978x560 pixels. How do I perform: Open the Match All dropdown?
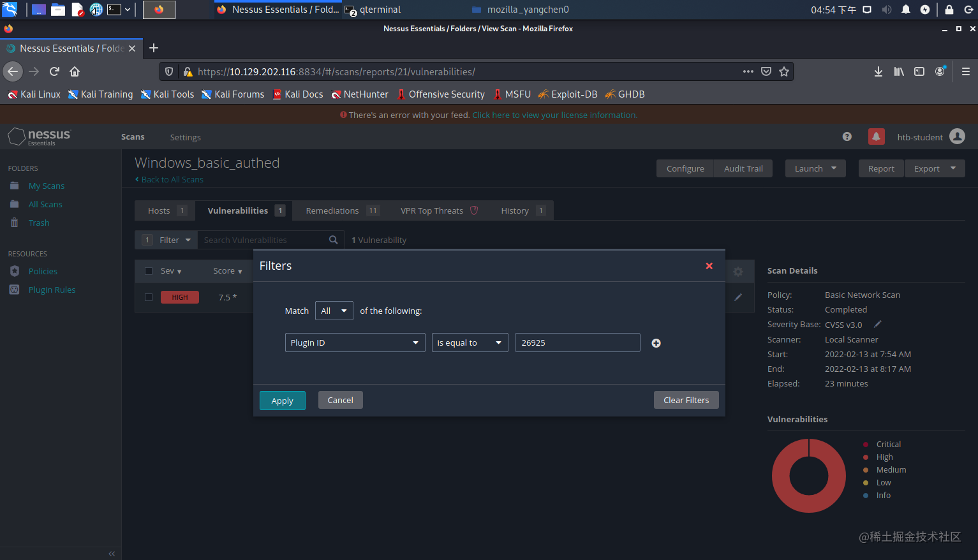pos(334,311)
